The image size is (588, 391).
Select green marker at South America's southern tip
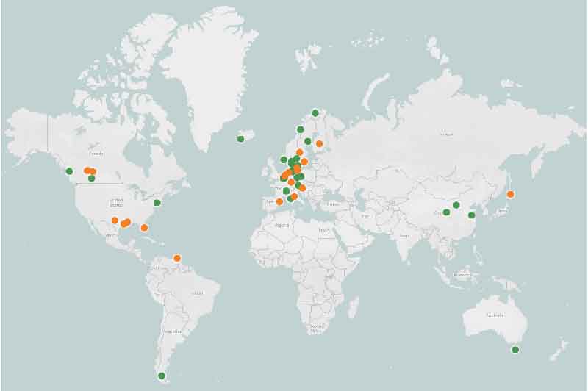[x=162, y=376]
